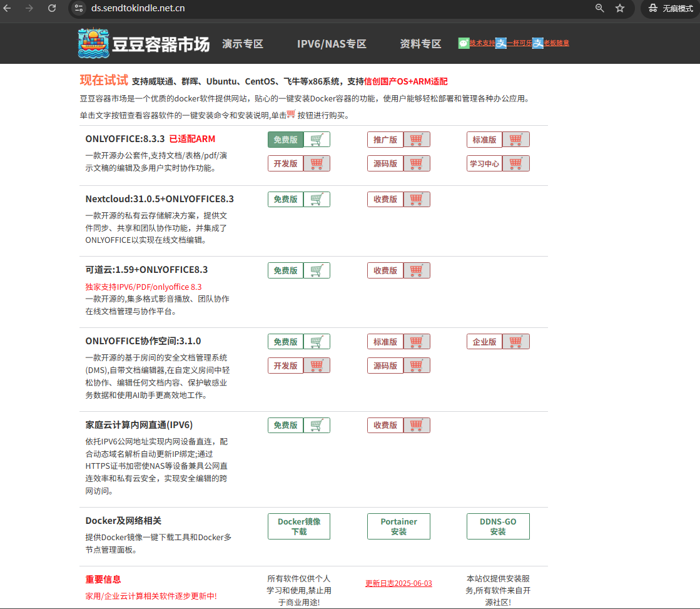
Task: Click the cart icon beside 家庭云计算内网直通 免费版
Action: click(x=317, y=426)
